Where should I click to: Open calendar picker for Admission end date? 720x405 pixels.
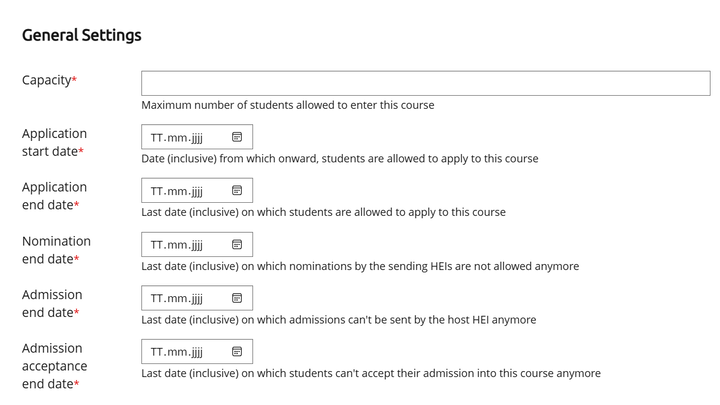237,298
